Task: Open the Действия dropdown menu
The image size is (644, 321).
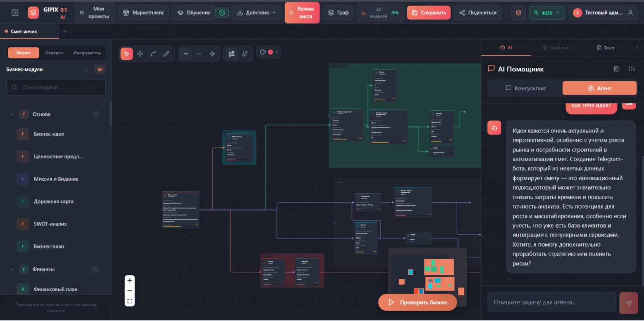Action: 256,13
